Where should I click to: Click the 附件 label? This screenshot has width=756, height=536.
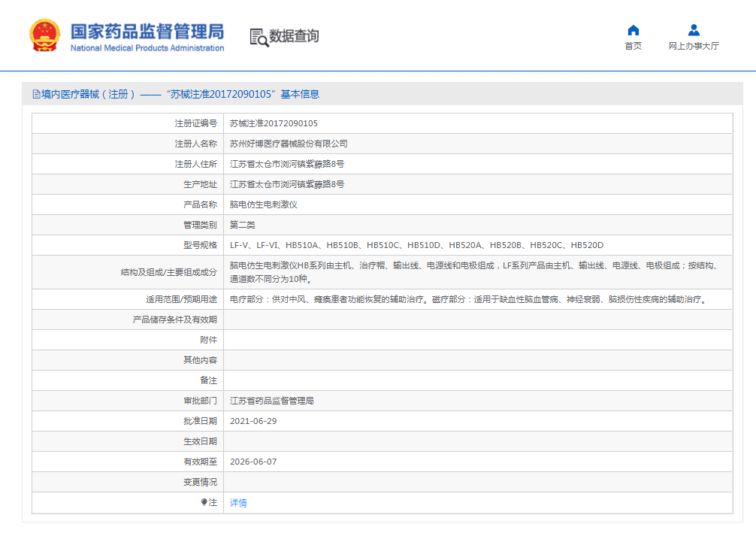click(x=209, y=340)
